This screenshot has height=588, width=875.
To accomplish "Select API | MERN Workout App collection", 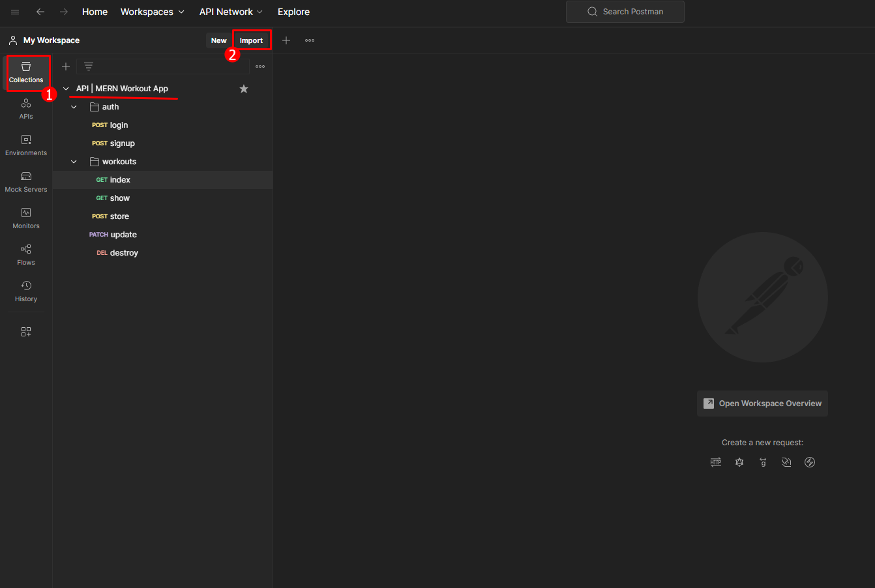I will (122, 89).
